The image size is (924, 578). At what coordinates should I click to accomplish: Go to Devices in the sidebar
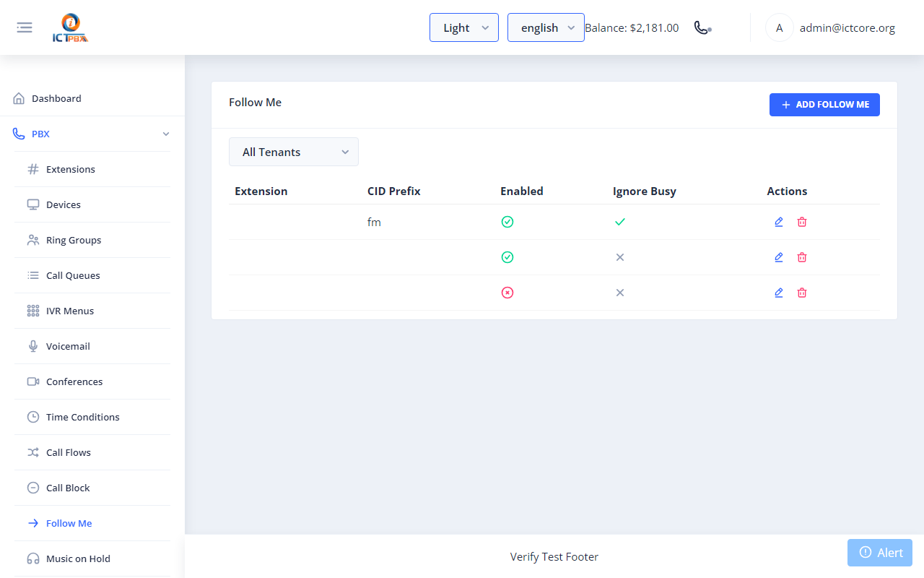tap(64, 204)
